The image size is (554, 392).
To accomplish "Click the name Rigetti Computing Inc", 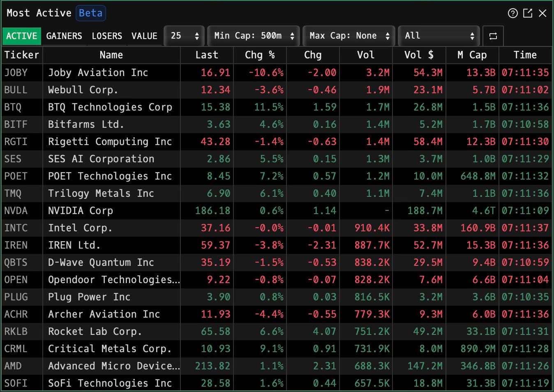I will [110, 142].
